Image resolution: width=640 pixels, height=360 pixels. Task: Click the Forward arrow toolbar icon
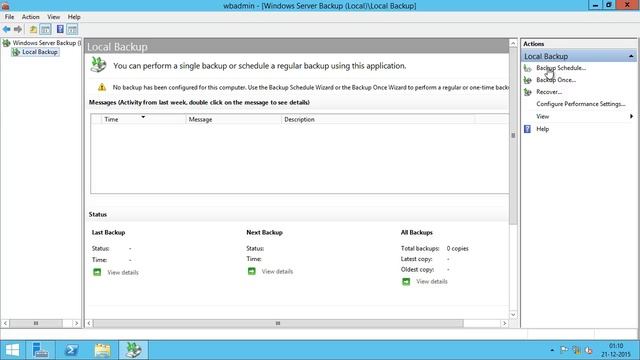click(18, 29)
